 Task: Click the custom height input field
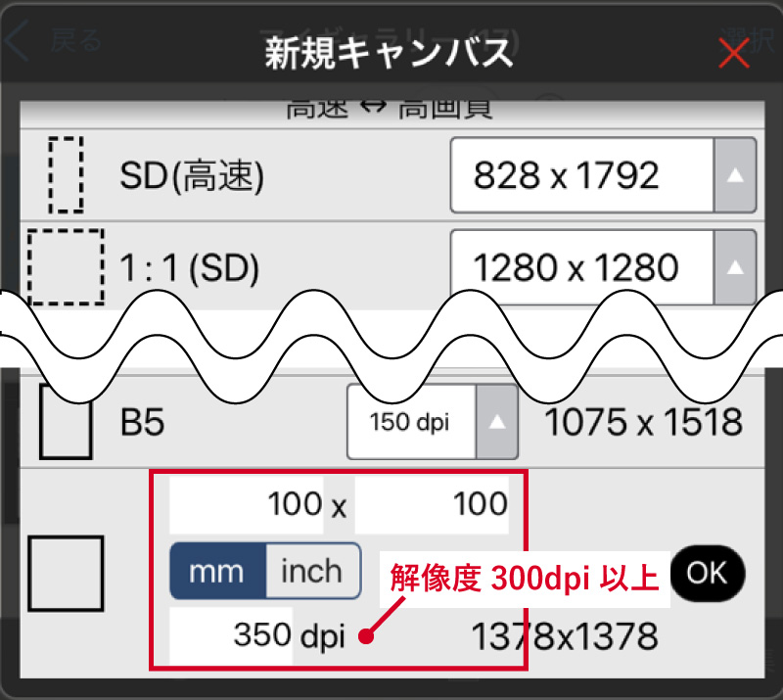(x=432, y=504)
